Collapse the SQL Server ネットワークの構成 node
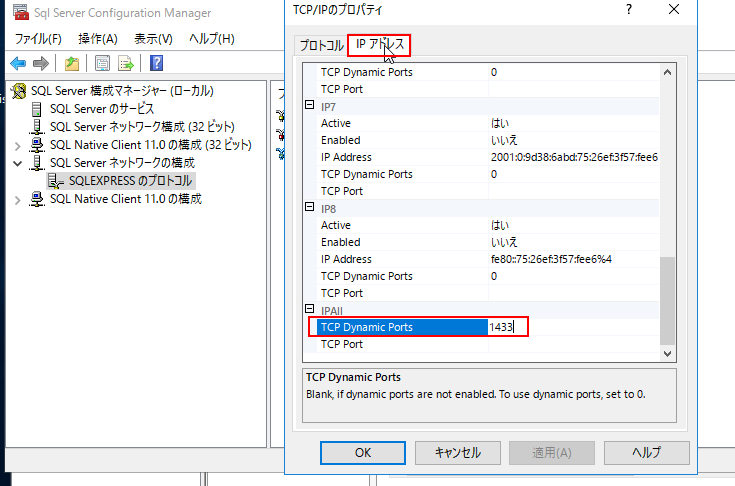735x486 pixels. point(18,163)
